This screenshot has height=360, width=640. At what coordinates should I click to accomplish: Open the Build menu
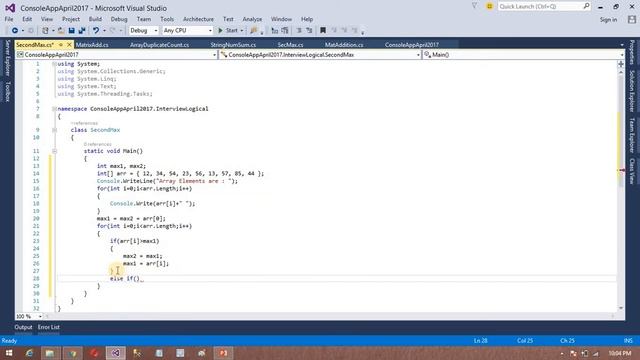(x=95, y=19)
